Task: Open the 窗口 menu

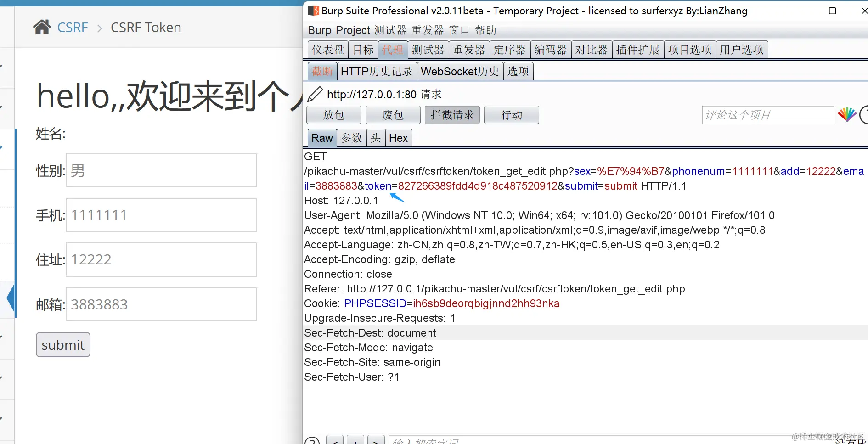Action: pyautogui.click(x=459, y=30)
